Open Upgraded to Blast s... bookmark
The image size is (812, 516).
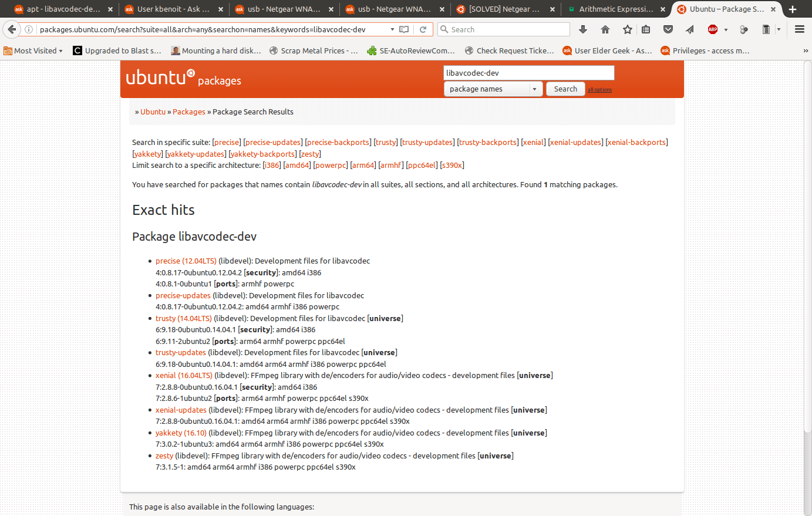coord(117,51)
